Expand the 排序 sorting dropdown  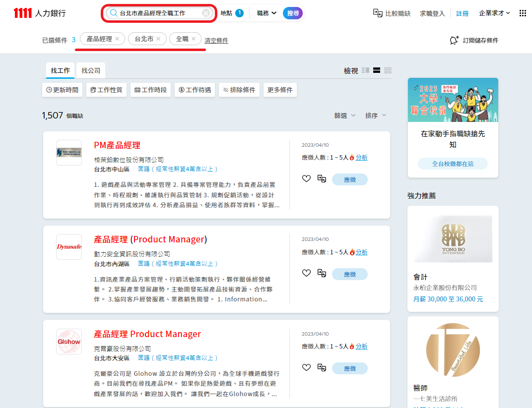pos(376,115)
